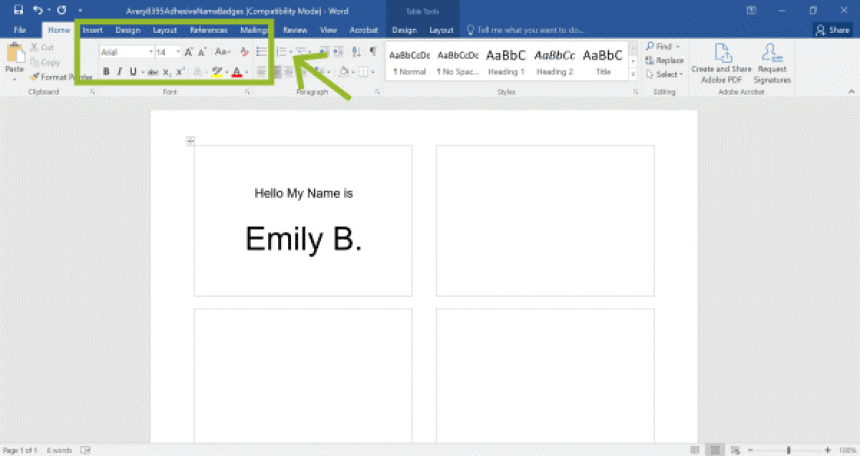Click the Request Signatures icon
Screen dimensions: 860x456
[772, 60]
